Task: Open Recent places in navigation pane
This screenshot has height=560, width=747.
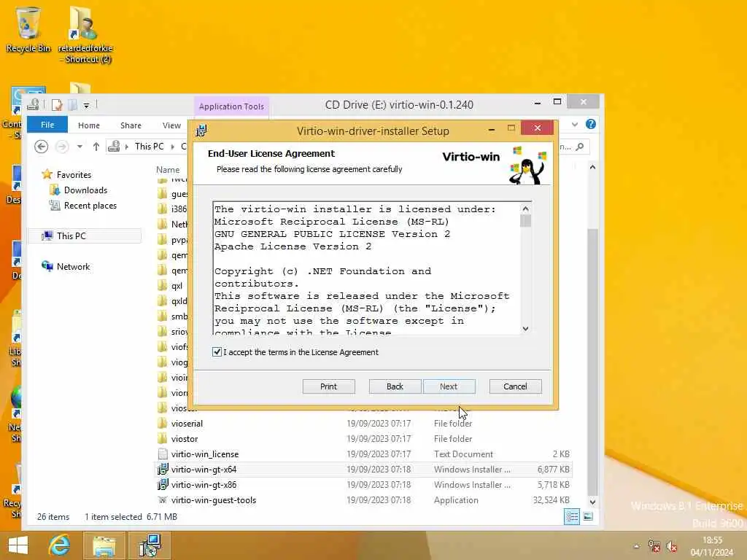Action: [x=90, y=205]
